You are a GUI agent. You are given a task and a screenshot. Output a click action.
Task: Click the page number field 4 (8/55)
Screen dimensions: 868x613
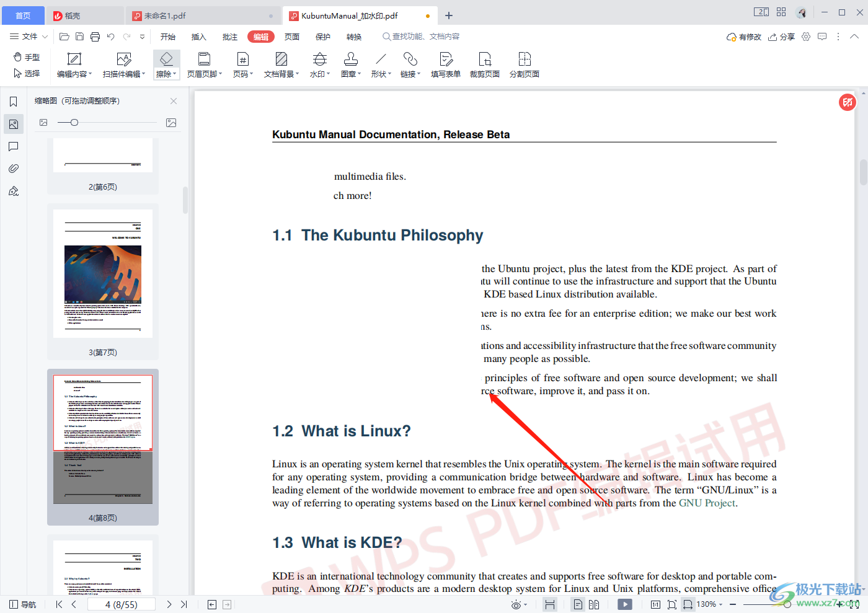122,604
